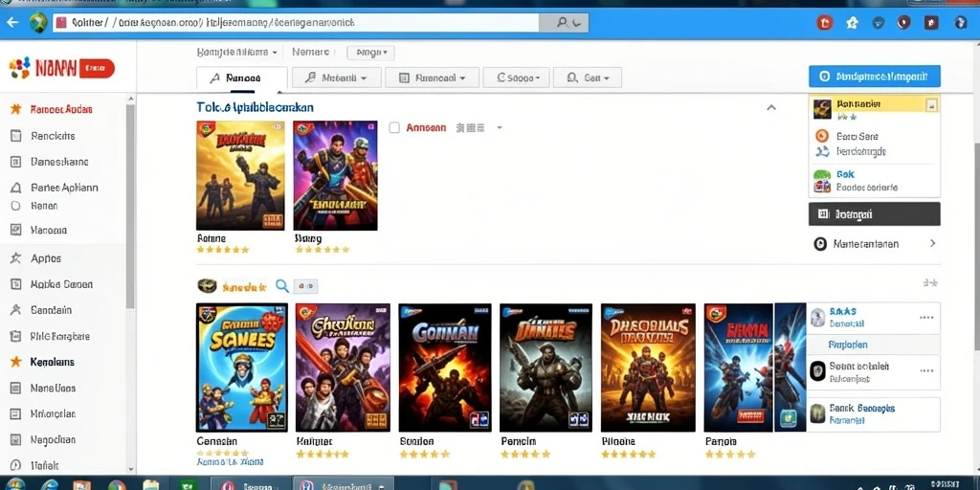Click the blue link under Ganealan stars
This screenshot has height=490, width=980.
pos(230,462)
